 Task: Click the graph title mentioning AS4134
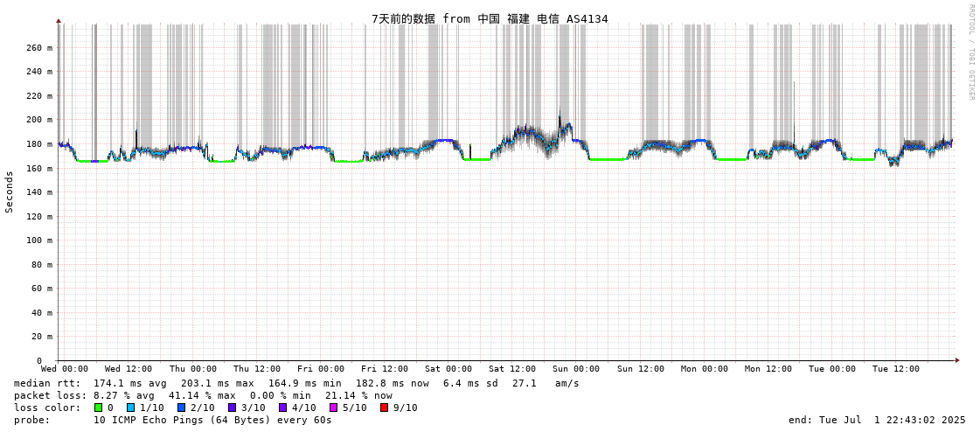(490, 18)
